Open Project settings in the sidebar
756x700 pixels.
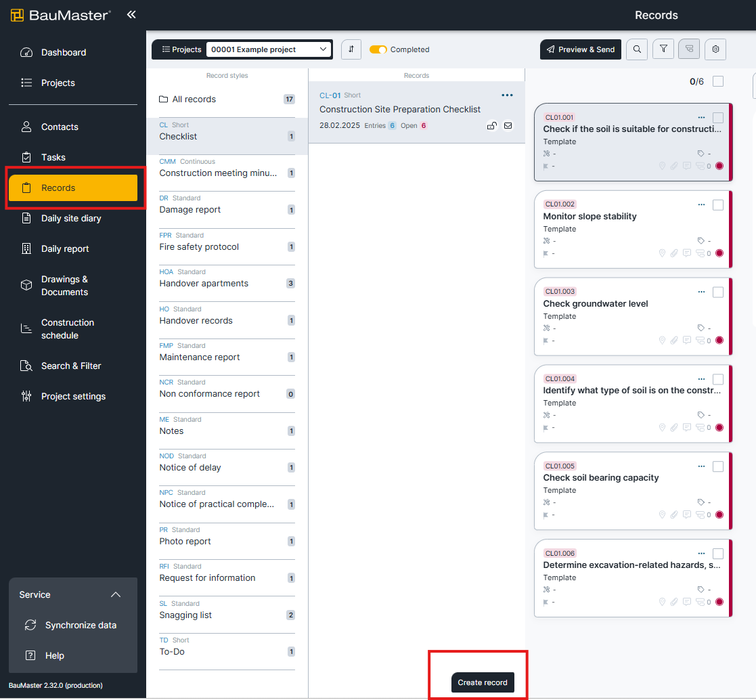coord(73,397)
